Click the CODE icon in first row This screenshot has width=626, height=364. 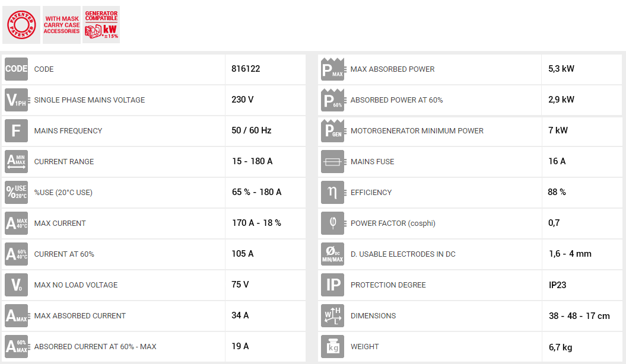click(16, 69)
